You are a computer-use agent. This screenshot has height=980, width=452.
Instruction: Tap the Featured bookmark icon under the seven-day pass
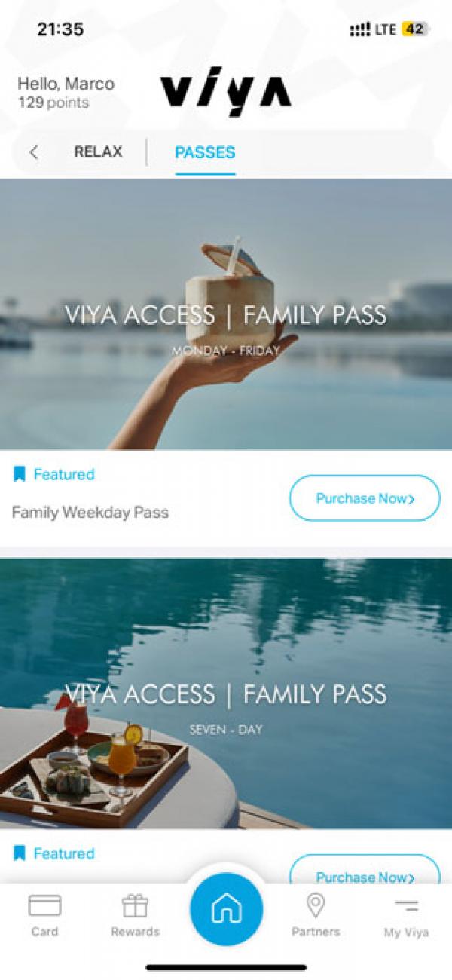pos(20,853)
